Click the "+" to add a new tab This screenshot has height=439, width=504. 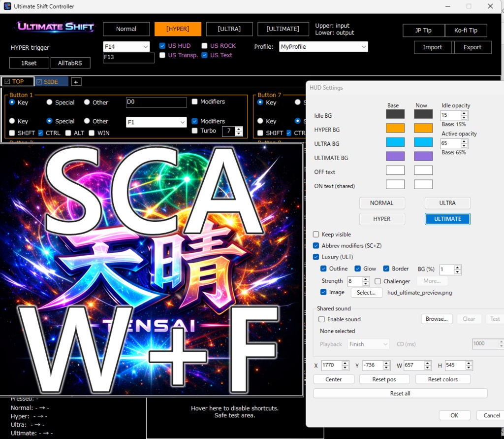[x=76, y=81]
